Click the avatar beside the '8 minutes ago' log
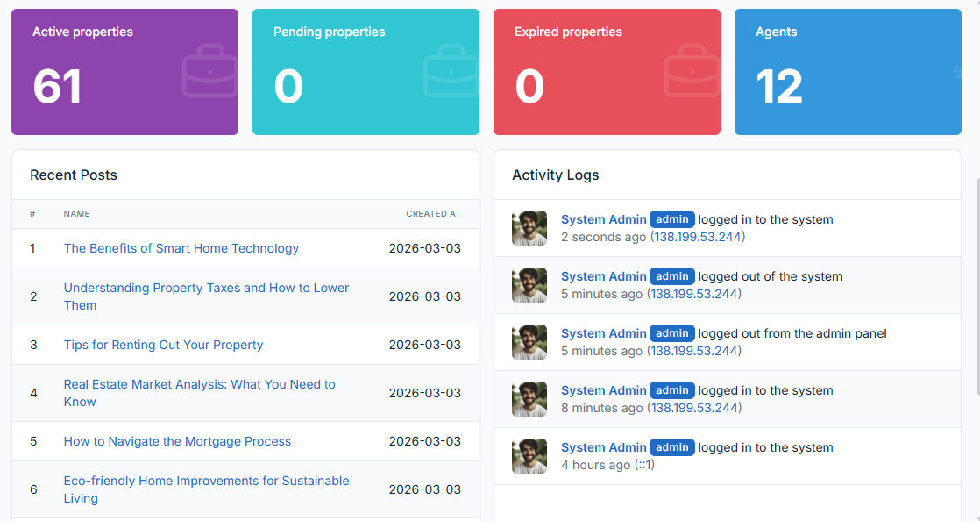Viewport: 980px width, 521px height. [529, 399]
